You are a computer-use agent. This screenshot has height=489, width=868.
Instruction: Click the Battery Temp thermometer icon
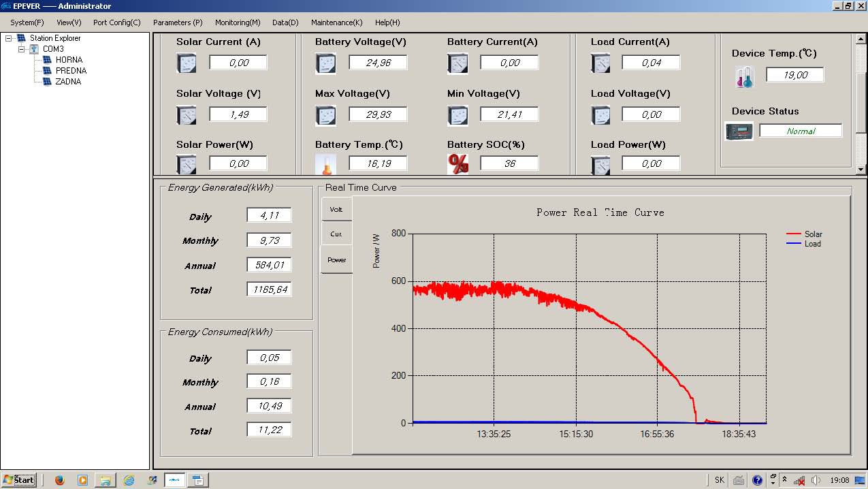[x=325, y=164]
